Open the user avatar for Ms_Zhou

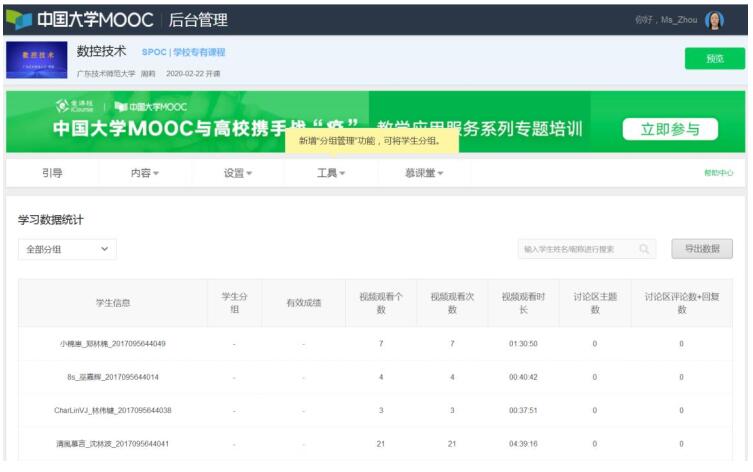715,20
